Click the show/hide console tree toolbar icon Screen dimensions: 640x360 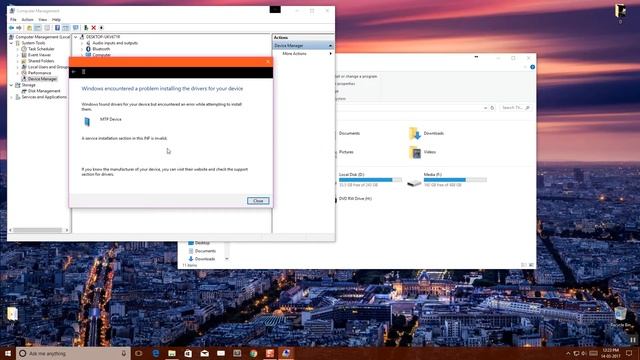click(38, 28)
